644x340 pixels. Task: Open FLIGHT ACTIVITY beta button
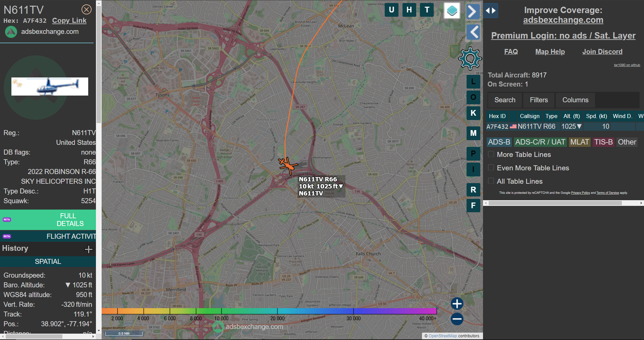(48, 236)
